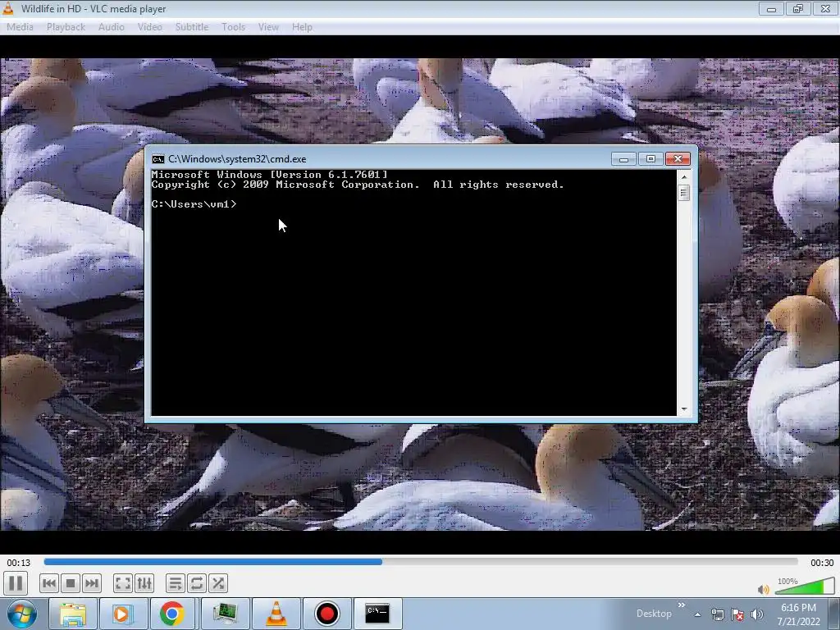840x630 pixels.
Task: Click the VLC cone title bar icon
Action: pyautogui.click(x=8, y=8)
